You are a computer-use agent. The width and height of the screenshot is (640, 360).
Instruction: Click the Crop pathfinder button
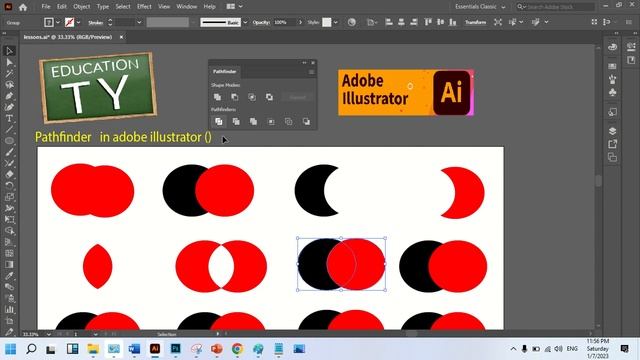click(271, 122)
